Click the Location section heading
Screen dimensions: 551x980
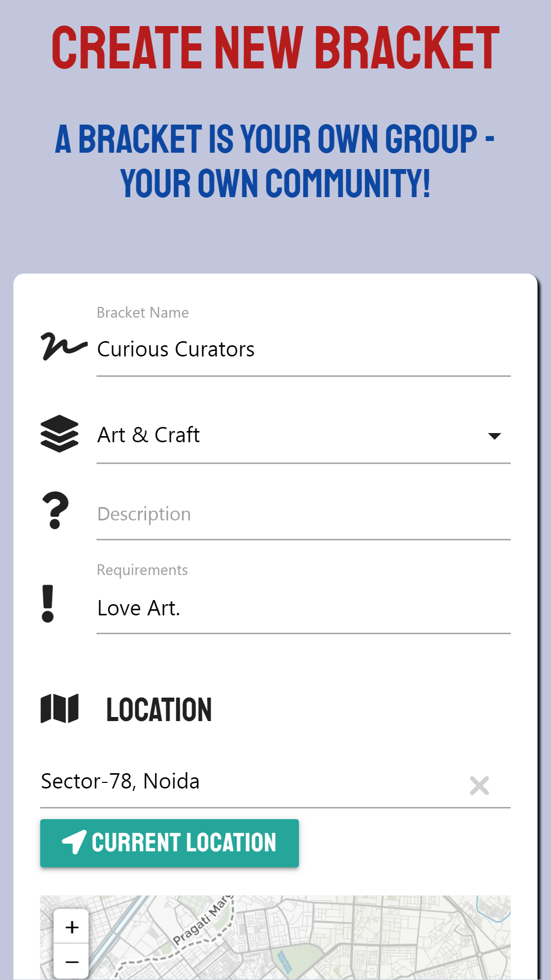[159, 710]
